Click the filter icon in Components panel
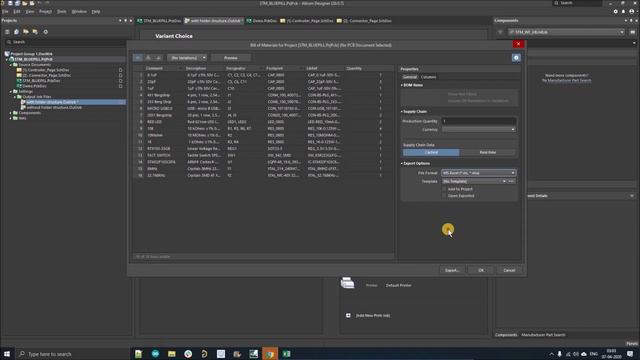This screenshot has width=640, height=360. pos(500,32)
